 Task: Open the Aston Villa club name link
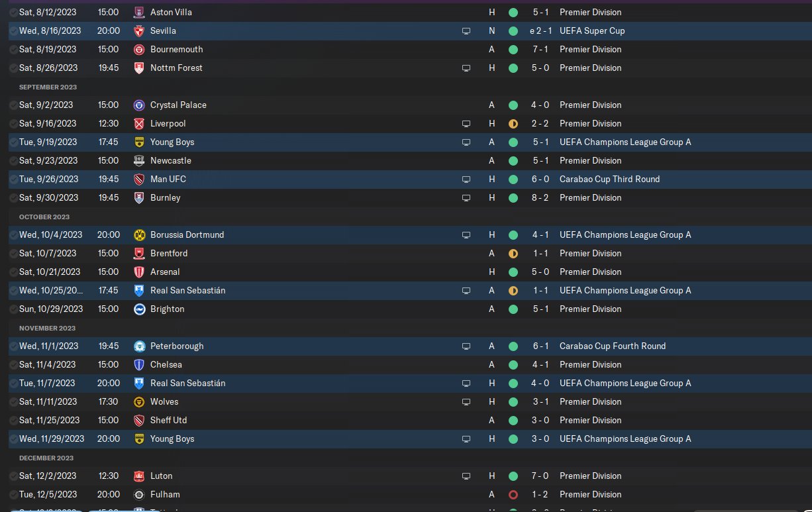click(172, 12)
